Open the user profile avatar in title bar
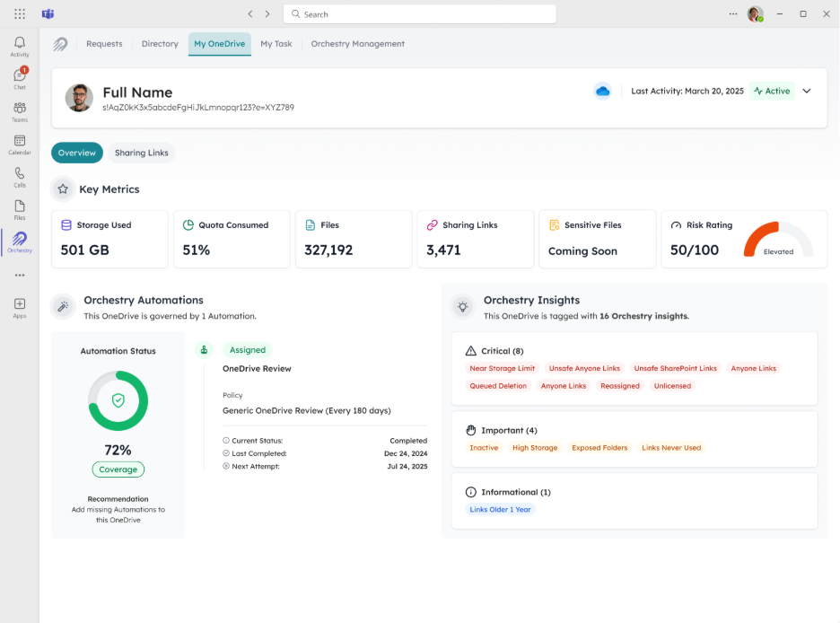The image size is (840, 623). (x=756, y=14)
